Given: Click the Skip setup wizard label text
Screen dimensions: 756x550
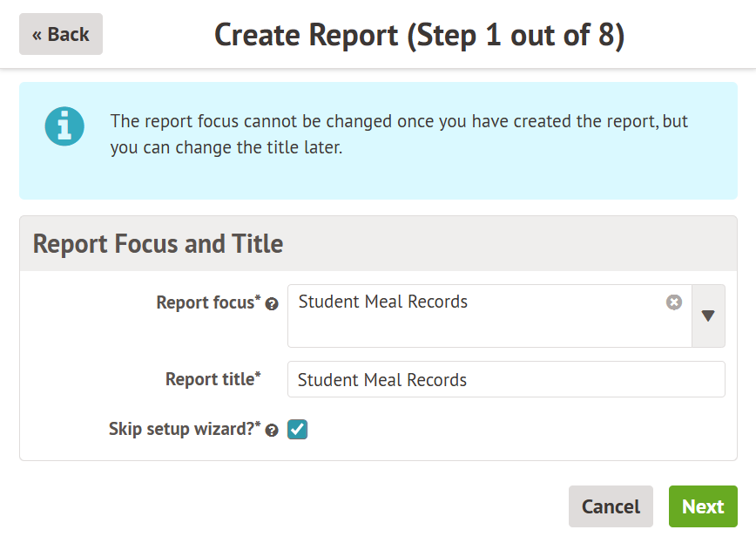Looking at the screenshot, I should click(181, 429).
